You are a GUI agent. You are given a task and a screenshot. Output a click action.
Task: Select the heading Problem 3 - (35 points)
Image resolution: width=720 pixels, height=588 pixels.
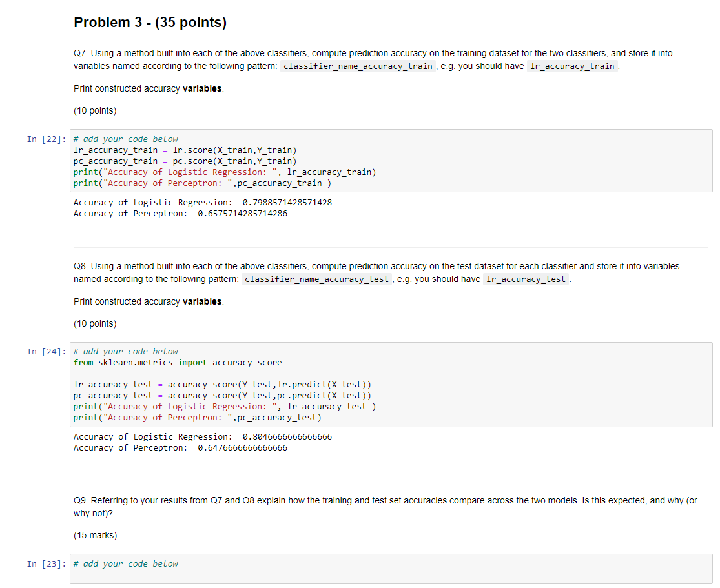coord(150,22)
